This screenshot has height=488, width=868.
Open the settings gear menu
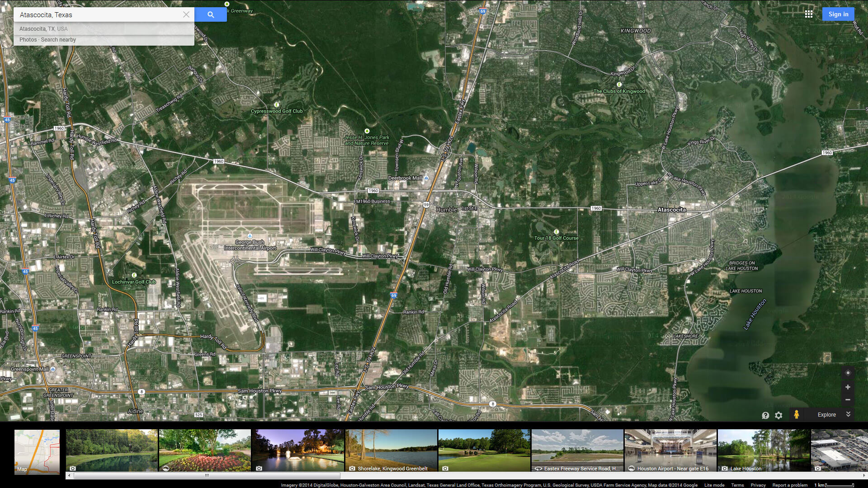pyautogui.click(x=778, y=415)
